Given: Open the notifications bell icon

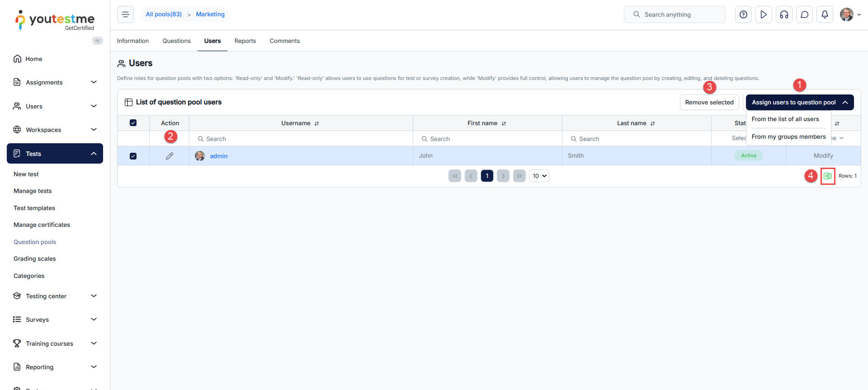Looking at the screenshot, I should [825, 14].
